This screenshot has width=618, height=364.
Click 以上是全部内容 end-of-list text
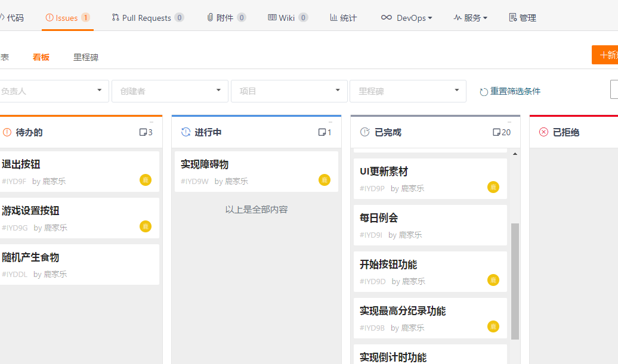[x=257, y=209]
